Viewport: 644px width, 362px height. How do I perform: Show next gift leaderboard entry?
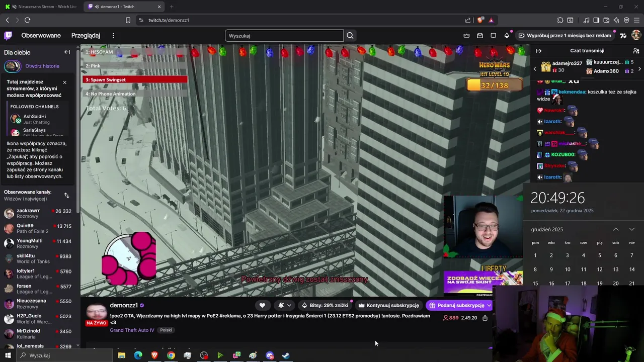[639, 69]
